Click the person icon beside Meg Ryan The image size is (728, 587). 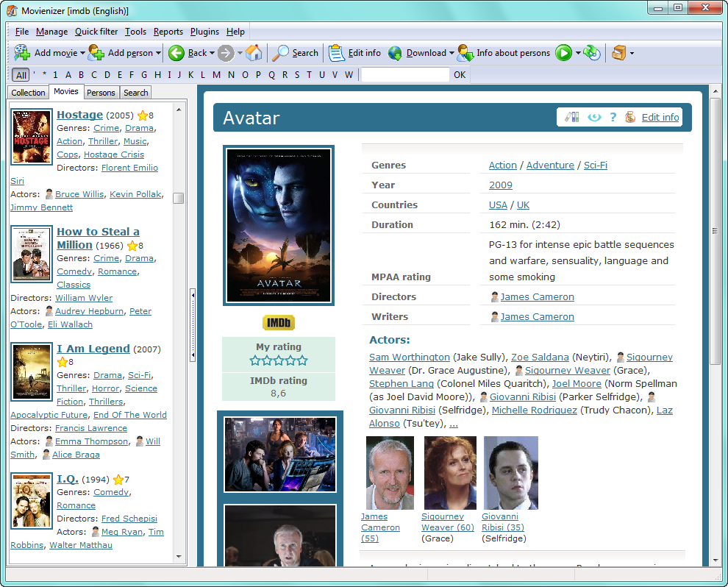tap(96, 532)
